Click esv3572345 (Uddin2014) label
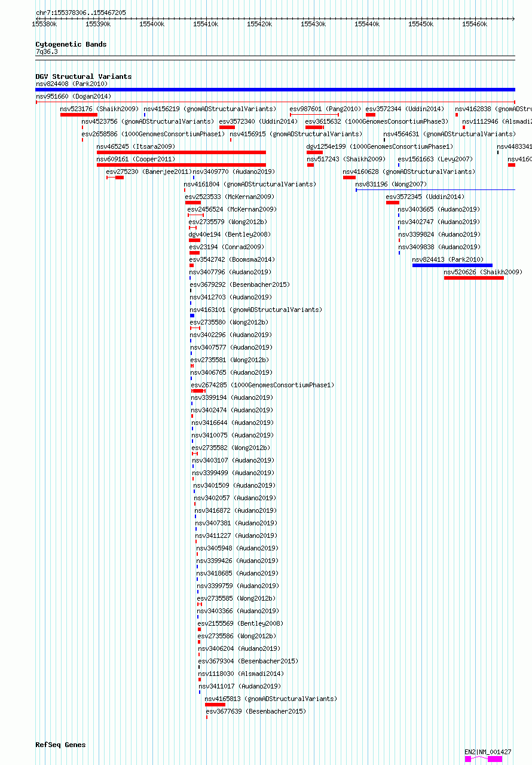 point(425,197)
